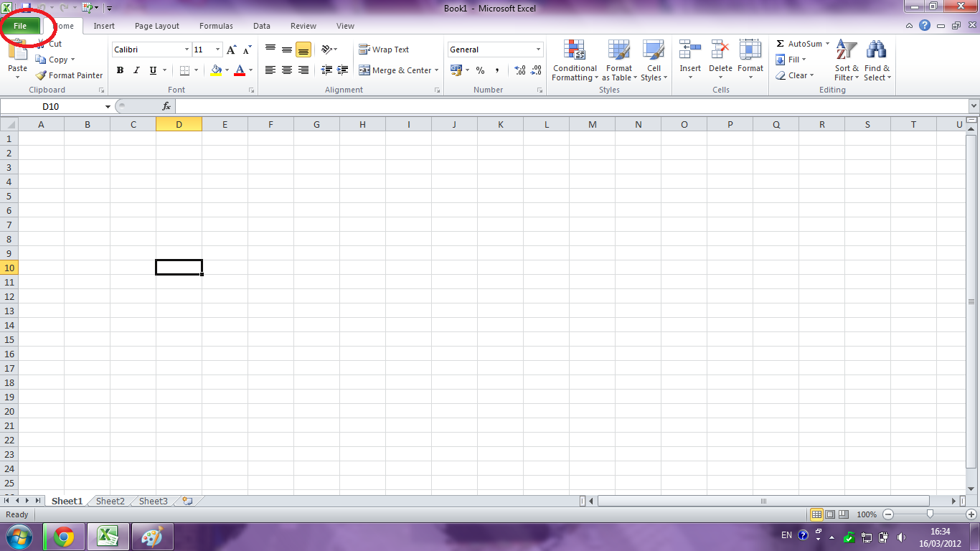Click the Insert cells icon
This screenshot has height=551, width=980.
[x=690, y=50]
